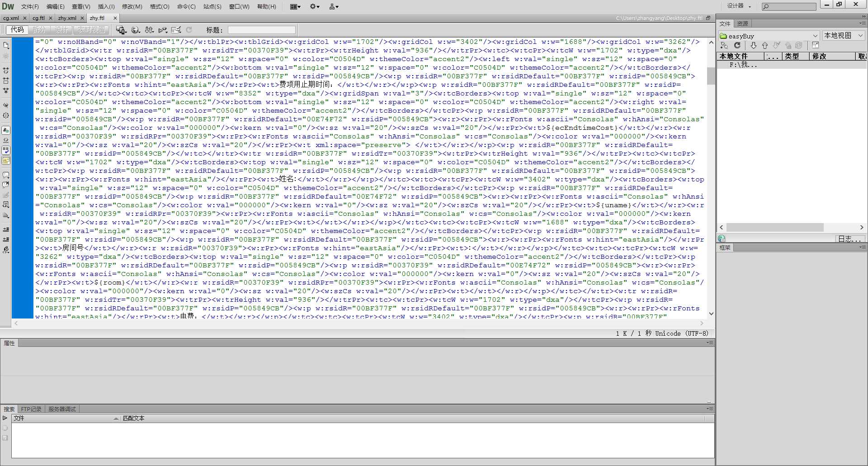Image resolution: width=868 pixels, height=466 pixels.
Task: Open Files panel options menu
Action: [863, 24]
